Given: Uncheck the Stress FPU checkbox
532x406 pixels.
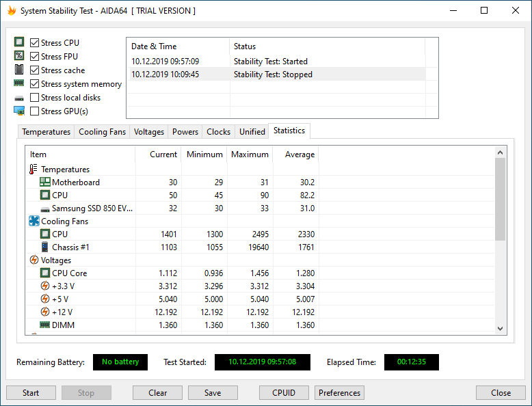Looking at the screenshot, I should (34, 56).
